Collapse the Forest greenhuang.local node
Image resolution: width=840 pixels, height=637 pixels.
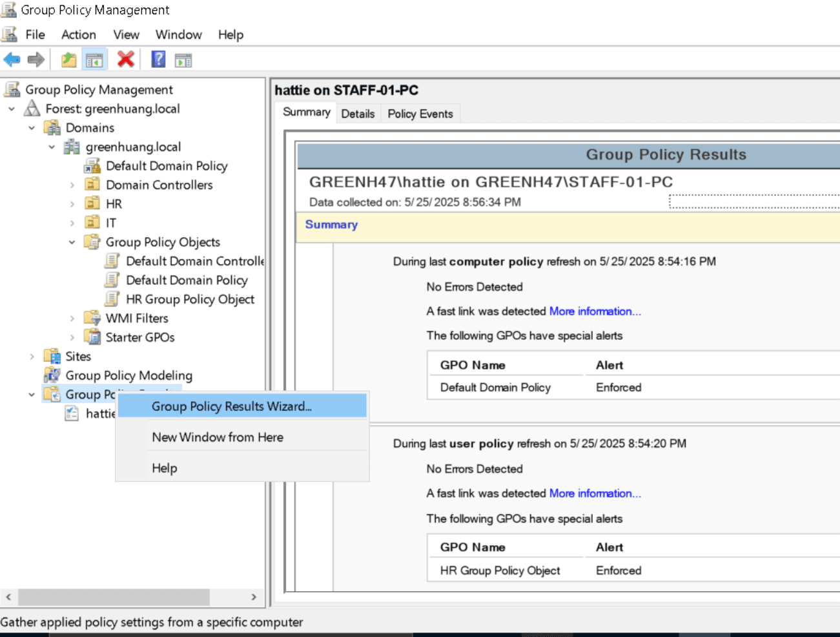coord(12,109)
